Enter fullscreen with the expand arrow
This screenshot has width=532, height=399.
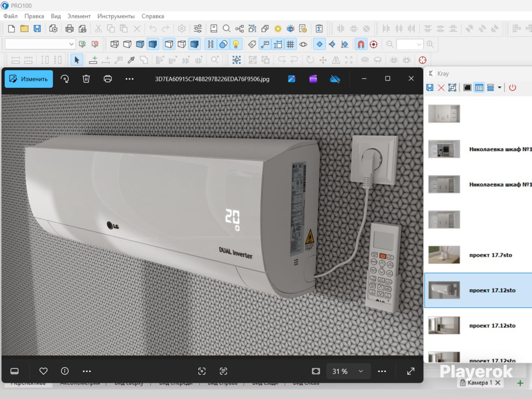point(411,371)
